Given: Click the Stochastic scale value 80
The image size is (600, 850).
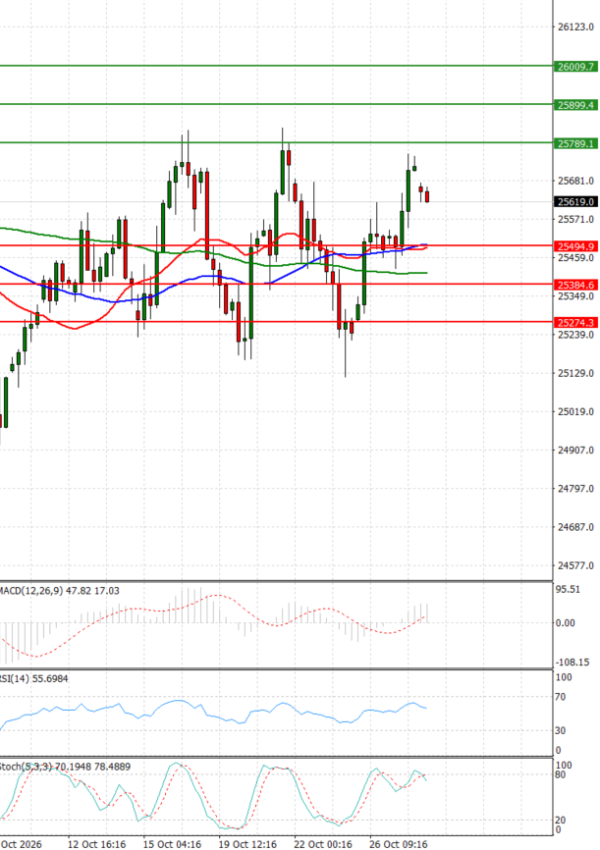Looking at the screenshot, I should point(560,775).
